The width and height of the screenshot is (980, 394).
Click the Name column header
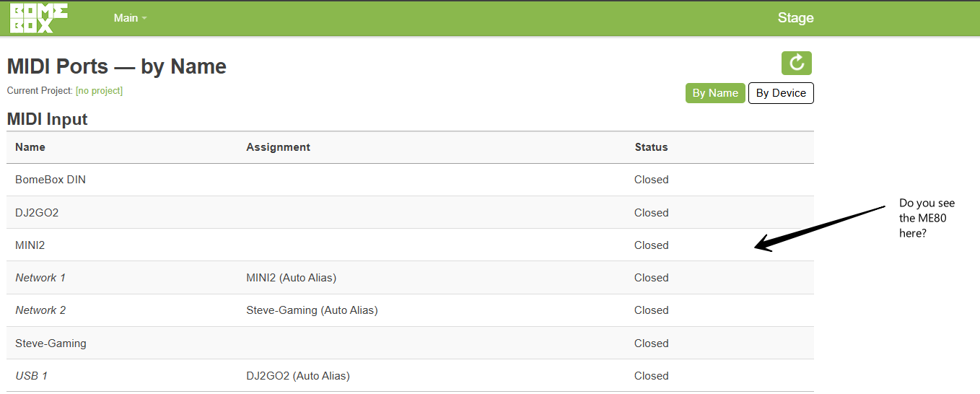[x=30, y=147]
